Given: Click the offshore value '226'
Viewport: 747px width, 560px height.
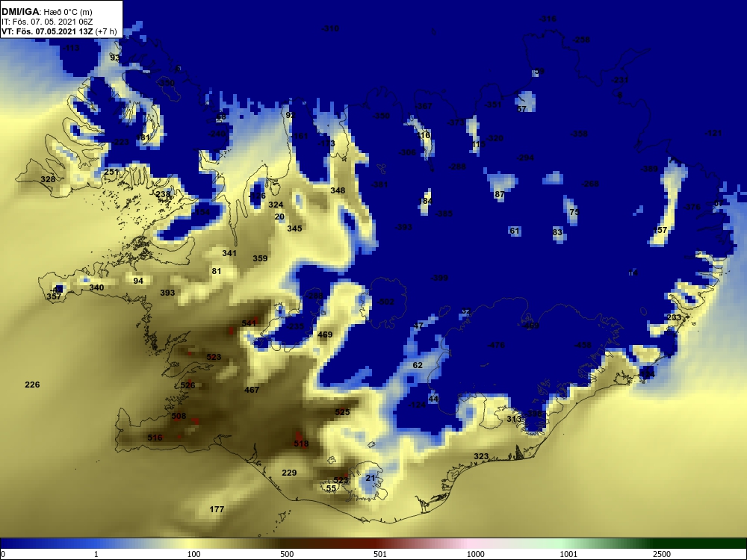Looking at the screenshot, I should pos(32,385).
